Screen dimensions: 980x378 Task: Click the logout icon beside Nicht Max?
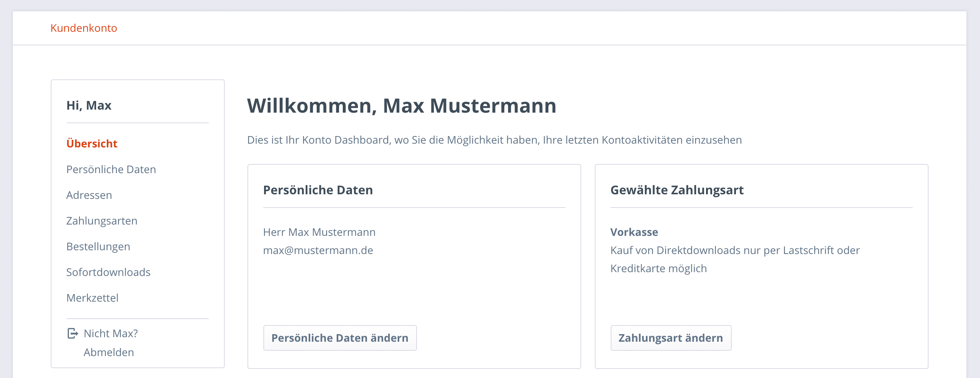click(73, 333)
